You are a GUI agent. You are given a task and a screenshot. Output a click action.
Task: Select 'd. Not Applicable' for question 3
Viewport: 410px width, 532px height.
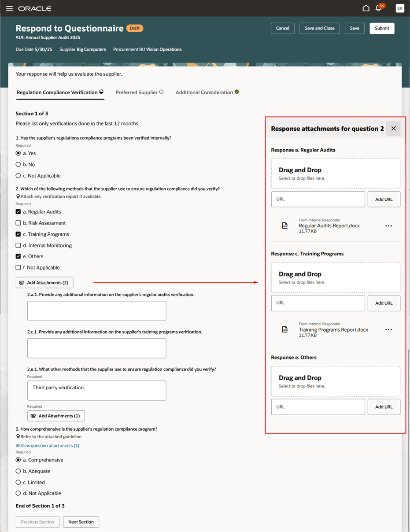pyautogui.click(x=18, y=493)
